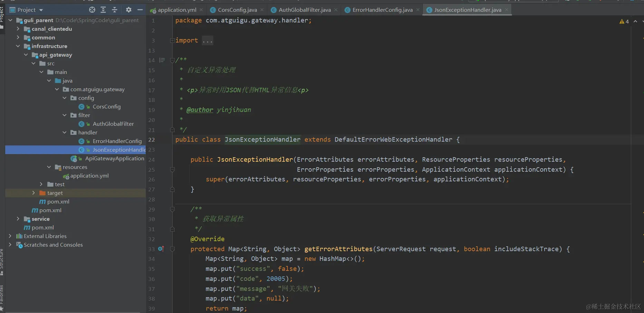Viewport: 644px width, 313px height.
Task: Click the locate opened file crosshair icon
Action: click(x=92, y=10)
